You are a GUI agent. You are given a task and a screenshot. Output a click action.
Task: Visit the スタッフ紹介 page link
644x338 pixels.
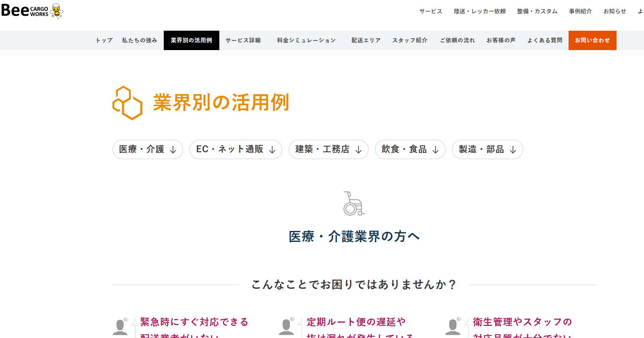pos(410,40)
